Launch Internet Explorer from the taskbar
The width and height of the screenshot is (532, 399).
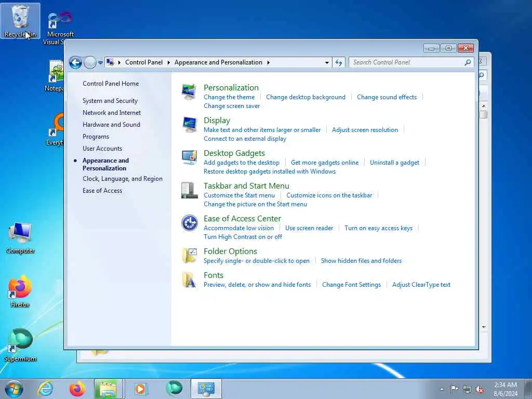coord(46,389)
